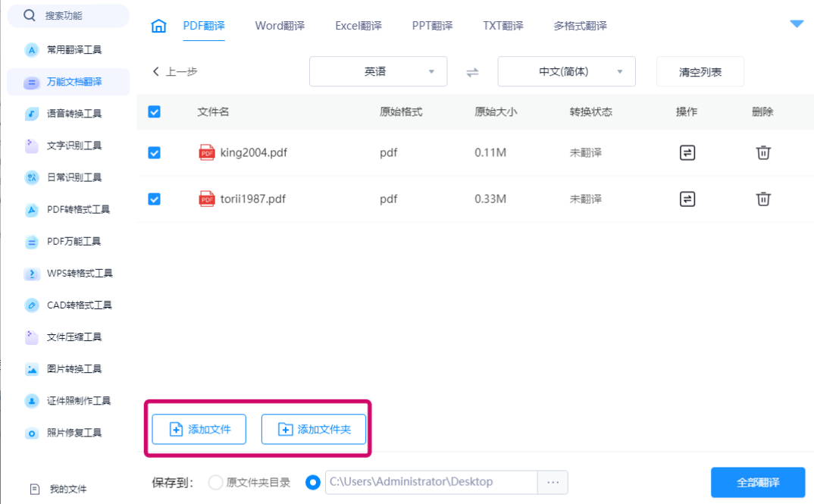Switch to PPT翻译 tab
The image size is (814, 504).
pos(432,26)
